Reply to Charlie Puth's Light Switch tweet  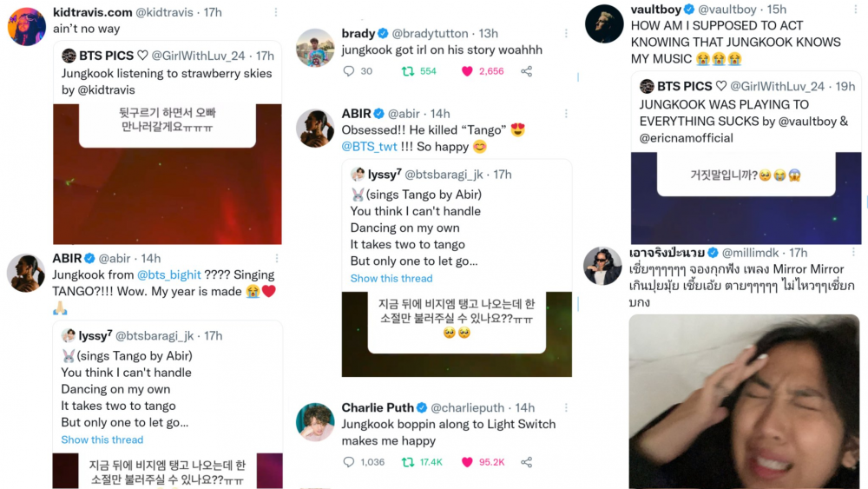(349, 462)
